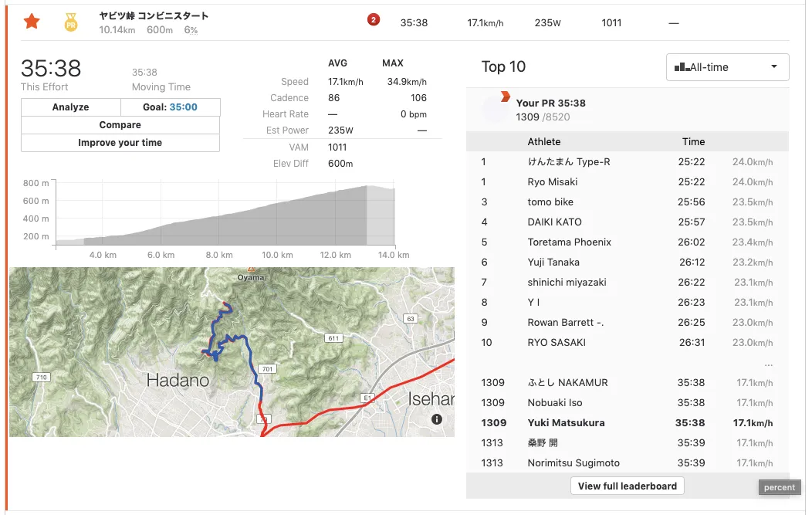Click the orange Strava chevron beside Your PR
The height and width of the screenshot is (515, 812).
point(505,97)
